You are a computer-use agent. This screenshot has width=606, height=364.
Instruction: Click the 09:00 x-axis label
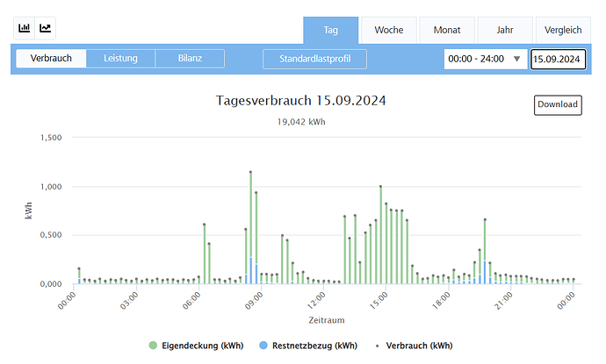[x=254, y=301]
